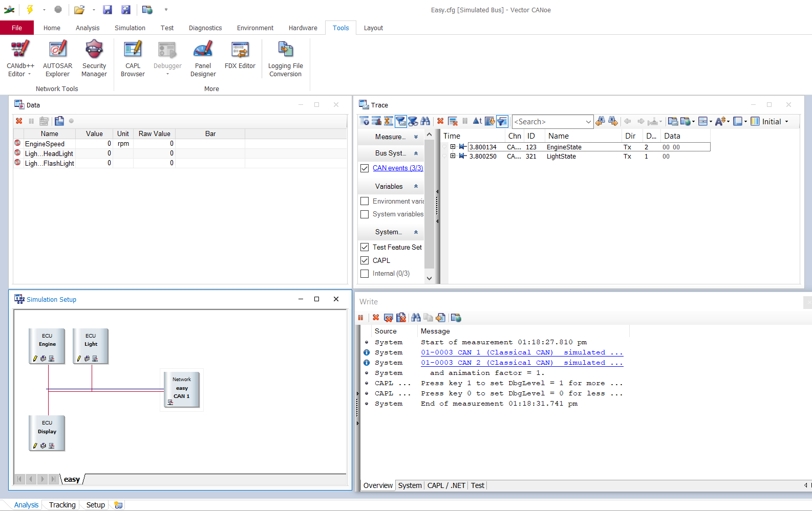812x511 pixels.
Task: Select the Light ECU node block
Action: pyautogui.click(x=91, y=346)
